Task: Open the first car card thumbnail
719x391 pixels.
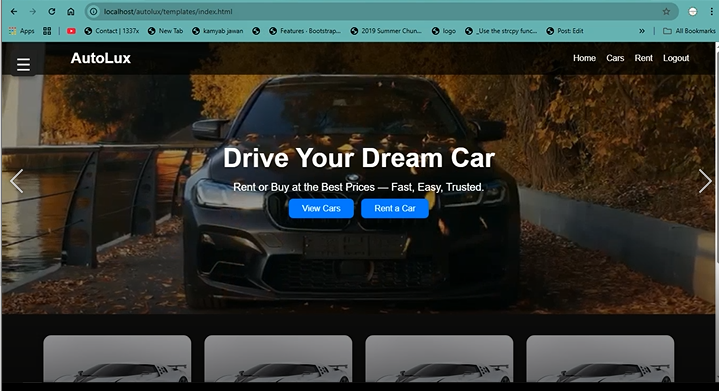Action: coord(117,359)
